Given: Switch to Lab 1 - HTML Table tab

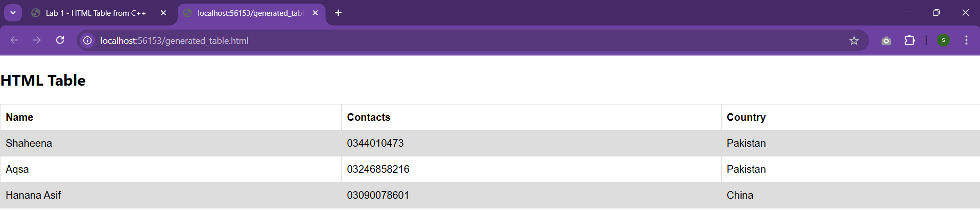Looking at the screenshot, I should (95, 13).
